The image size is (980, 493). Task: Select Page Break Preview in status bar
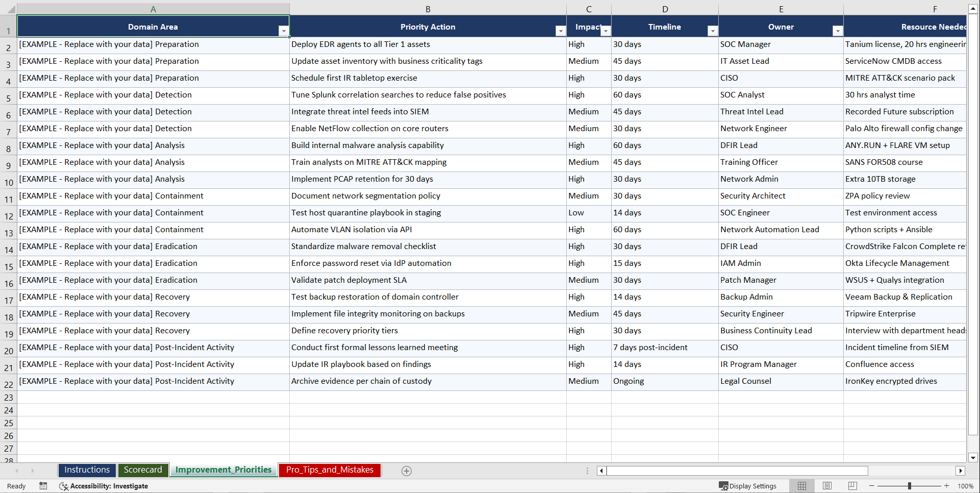point(852,486)
